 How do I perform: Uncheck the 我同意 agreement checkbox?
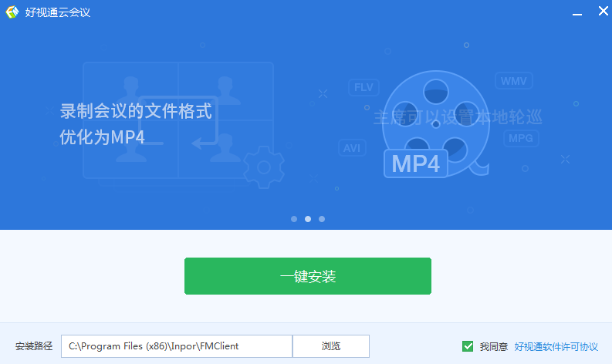pos(468,346)
